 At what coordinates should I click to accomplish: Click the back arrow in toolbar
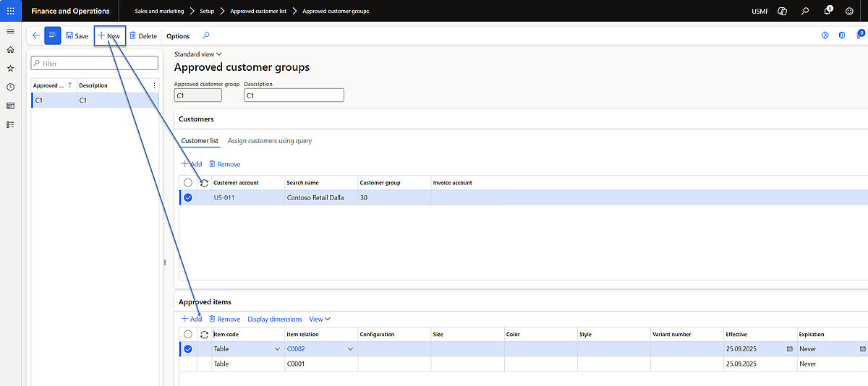(36, 35)
